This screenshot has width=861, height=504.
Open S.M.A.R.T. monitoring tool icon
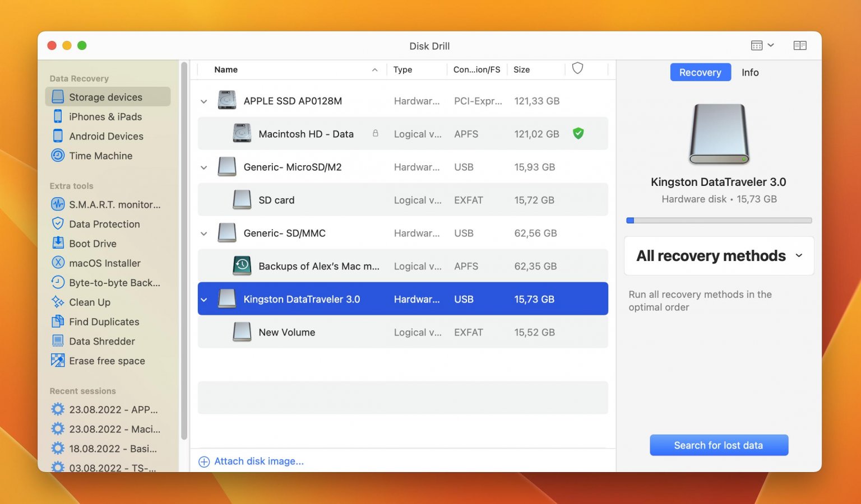58,204
